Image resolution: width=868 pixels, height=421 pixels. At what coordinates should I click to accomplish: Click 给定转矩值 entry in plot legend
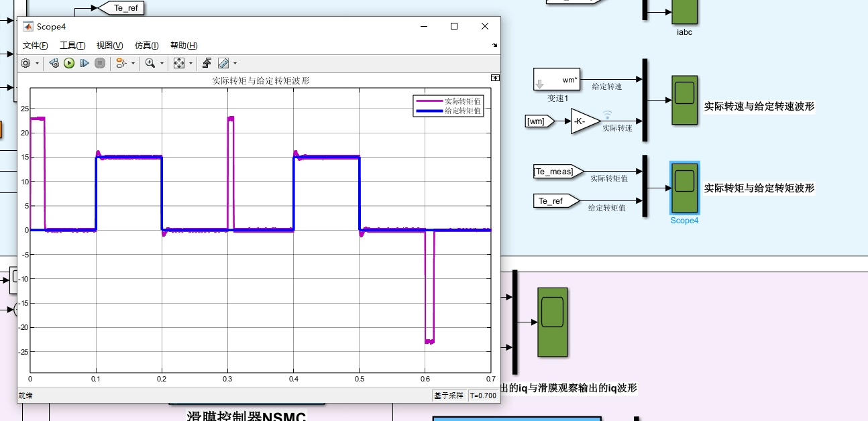pos(447,111)
